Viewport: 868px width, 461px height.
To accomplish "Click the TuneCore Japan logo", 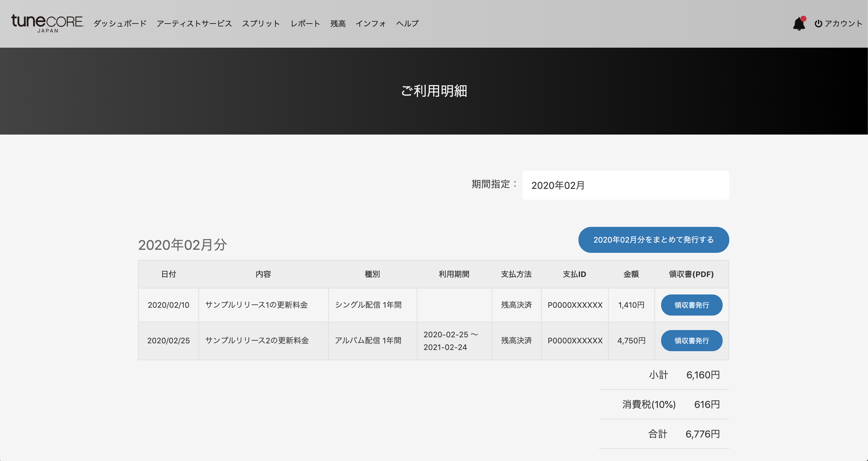I will point(47,23).
